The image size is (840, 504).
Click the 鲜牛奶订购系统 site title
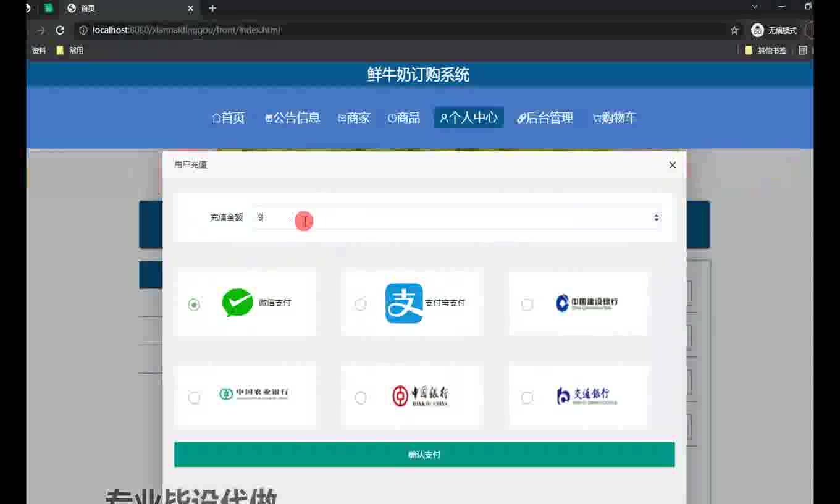418,75
